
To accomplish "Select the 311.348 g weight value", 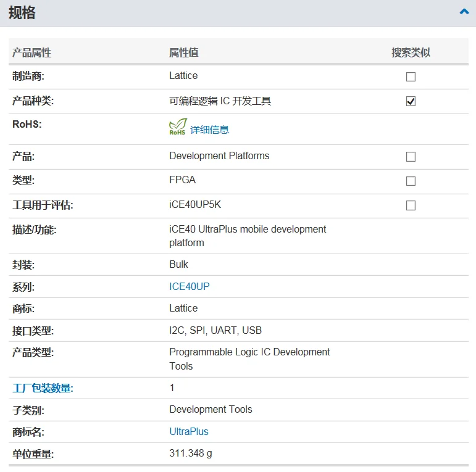I will click(x=191, y=453).
